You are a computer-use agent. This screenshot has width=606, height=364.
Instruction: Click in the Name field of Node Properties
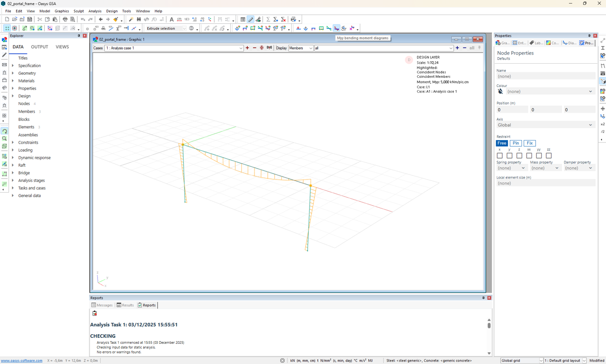545,76
